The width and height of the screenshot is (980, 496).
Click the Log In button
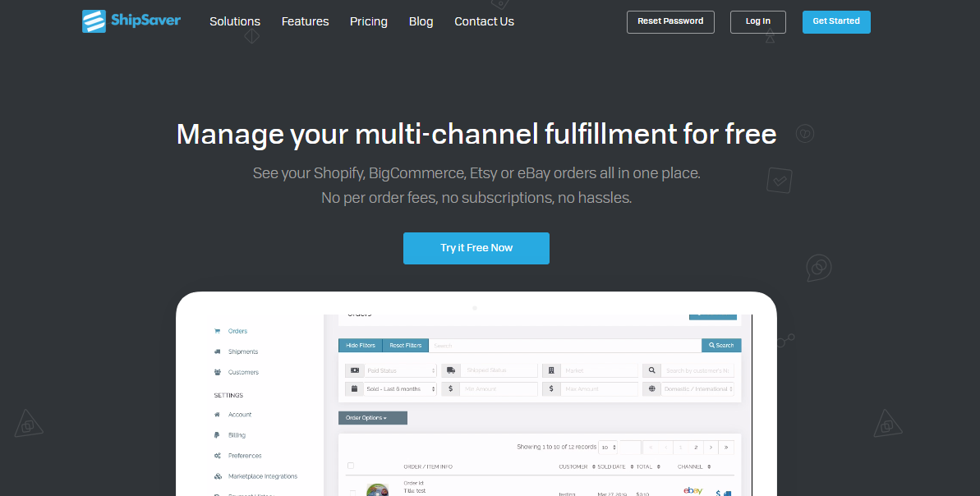[758, 22]
